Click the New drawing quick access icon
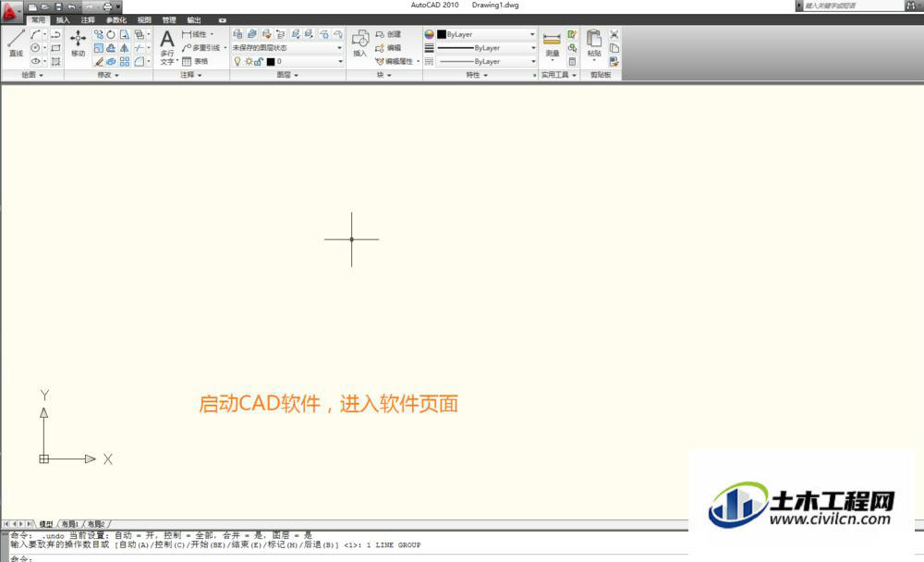This screenshot has width=924, height=562. [32, 7]
